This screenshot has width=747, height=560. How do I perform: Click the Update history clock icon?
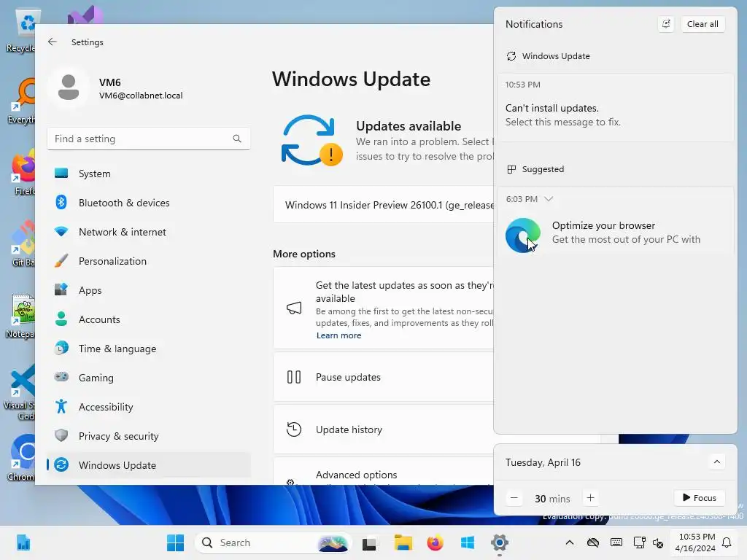(294, 429)
